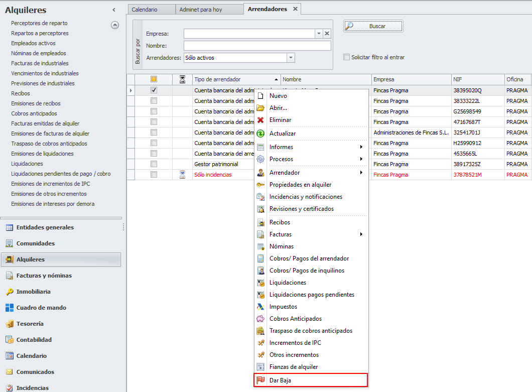The image size is (532, 392).
Task: Click the Buscar search button
Action: tap(373, 26)
